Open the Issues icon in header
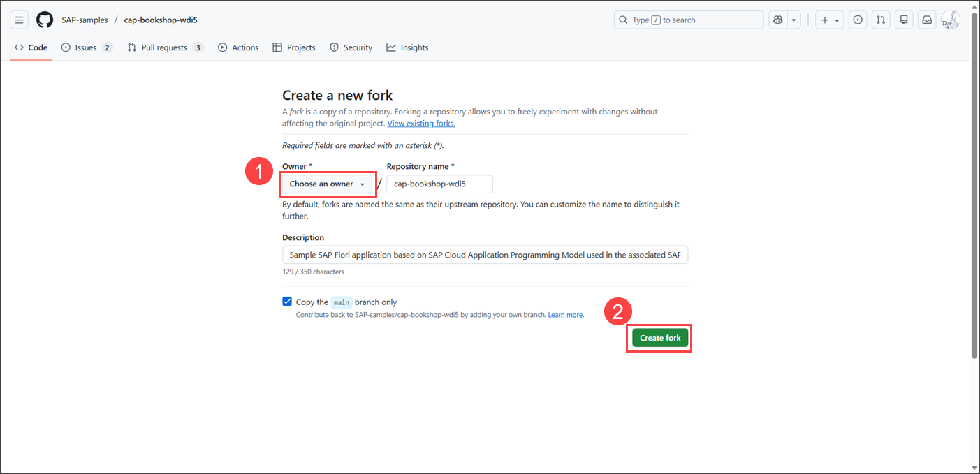The height and width of the screenshot is (474, 980). (x=858, y=20)
